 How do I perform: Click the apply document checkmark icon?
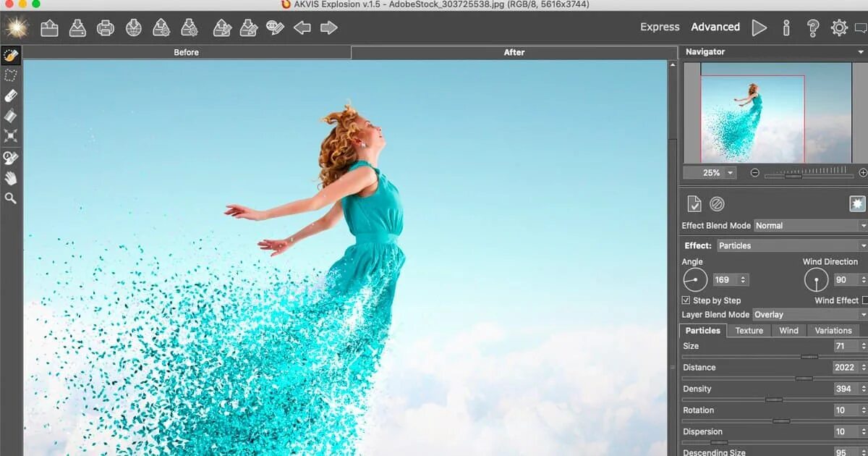tap(694, 203)
